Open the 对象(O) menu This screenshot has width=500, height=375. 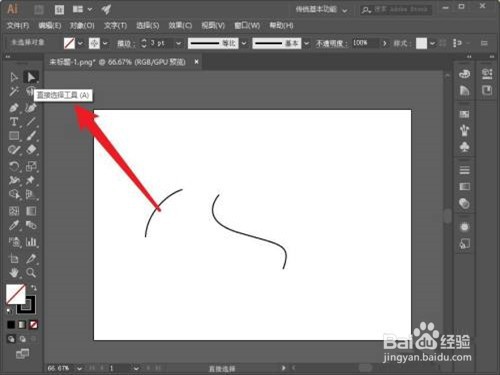click(x=82, y=26)
